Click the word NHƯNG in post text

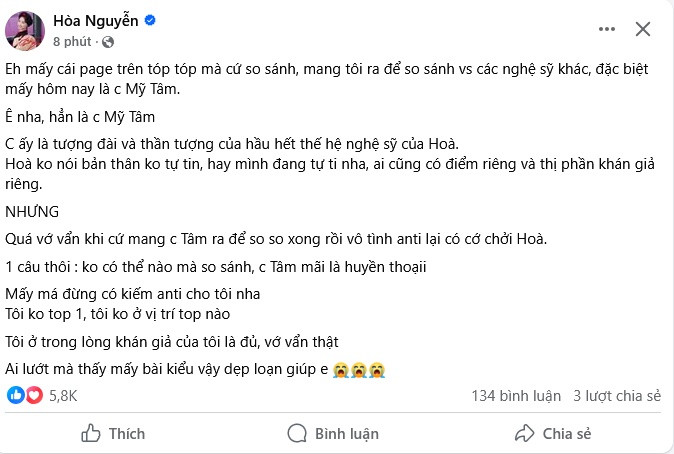coord(33,213)
